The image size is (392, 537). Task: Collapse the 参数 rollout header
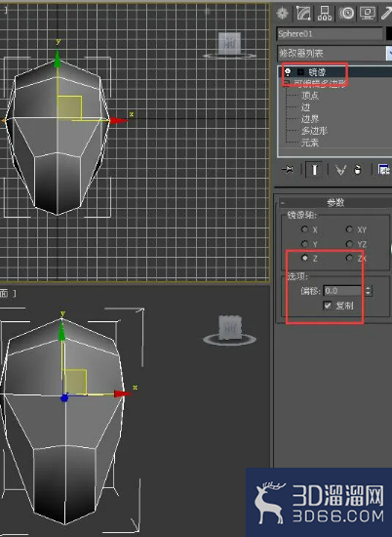point(335,202)
